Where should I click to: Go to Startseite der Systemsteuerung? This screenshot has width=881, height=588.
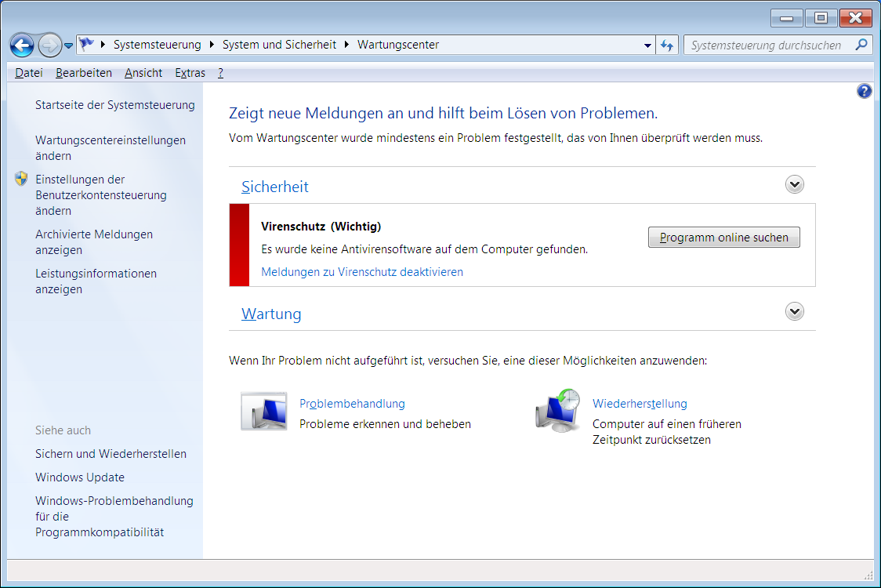click(x=114, y=105)
